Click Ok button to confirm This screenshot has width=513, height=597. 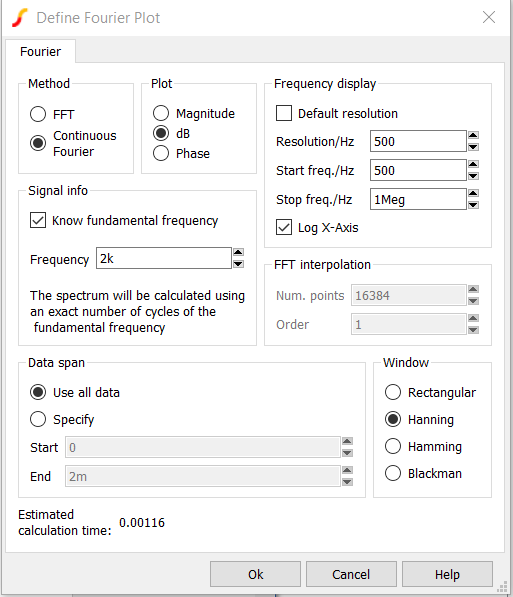[x=255, y=574]
